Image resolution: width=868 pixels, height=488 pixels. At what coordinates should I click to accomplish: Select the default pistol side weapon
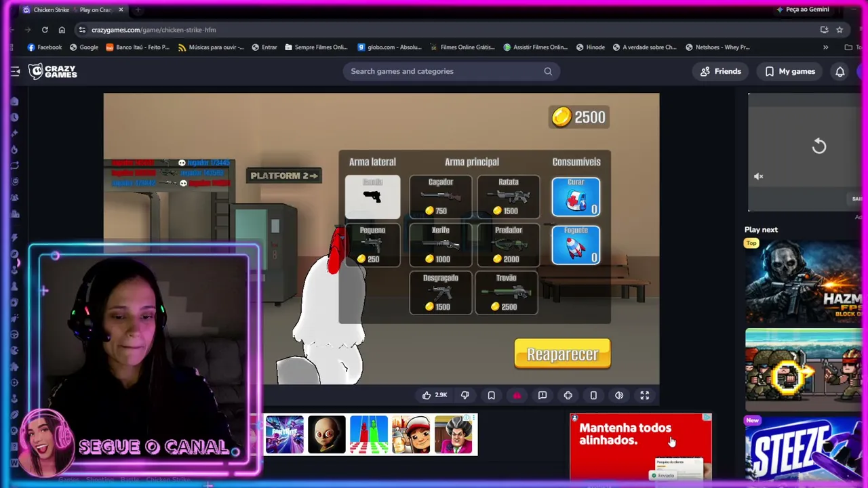click(372, 197)
